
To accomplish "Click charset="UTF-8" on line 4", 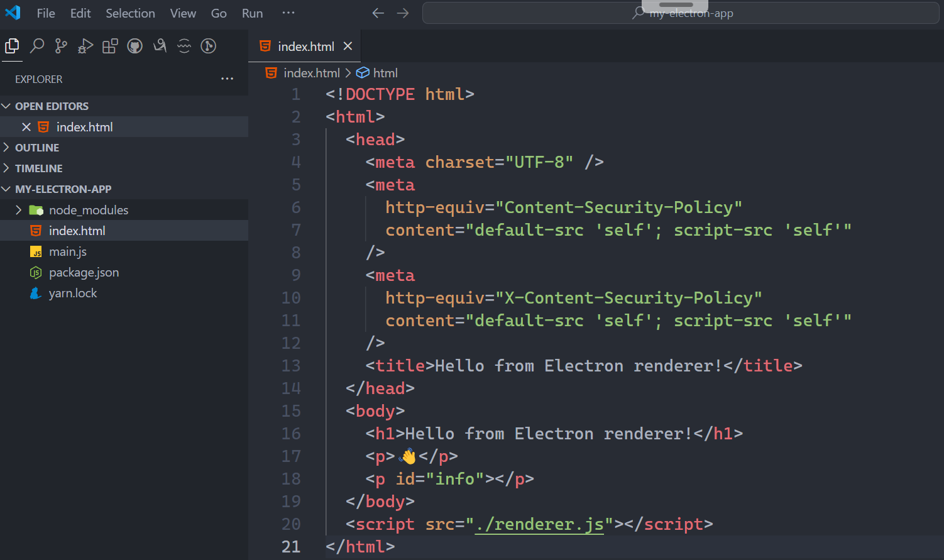I will pyautogui.click(x=499, y=162).
